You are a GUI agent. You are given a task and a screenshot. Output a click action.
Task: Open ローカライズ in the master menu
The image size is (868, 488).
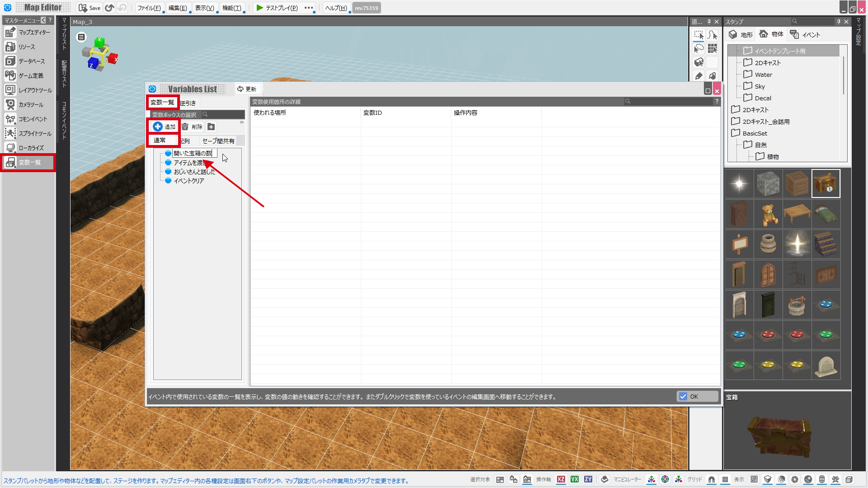click(28, 148)
